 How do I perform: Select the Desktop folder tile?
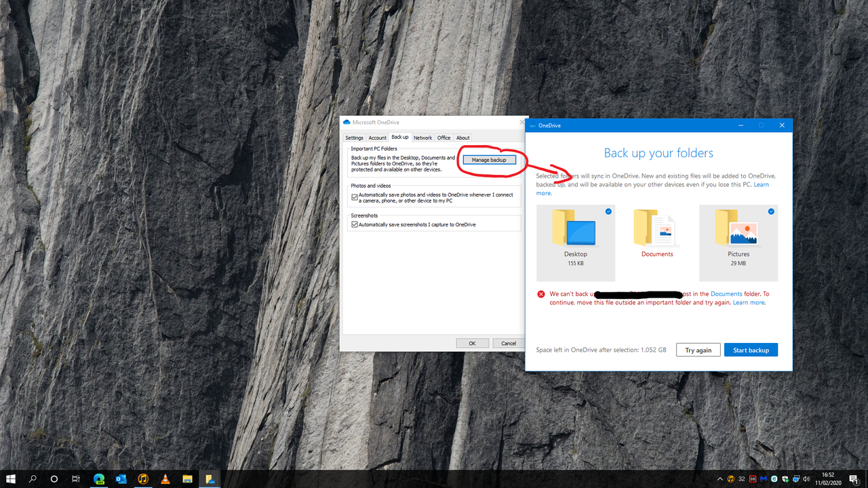click(576, 243)
